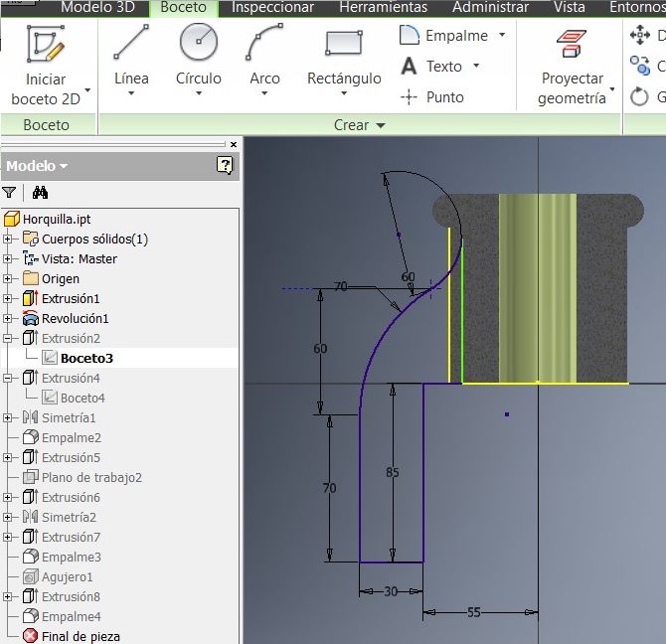Open the Crear panel dropdown
The width and height of the screenshot is (666, 644).
(x=381, y=125)
